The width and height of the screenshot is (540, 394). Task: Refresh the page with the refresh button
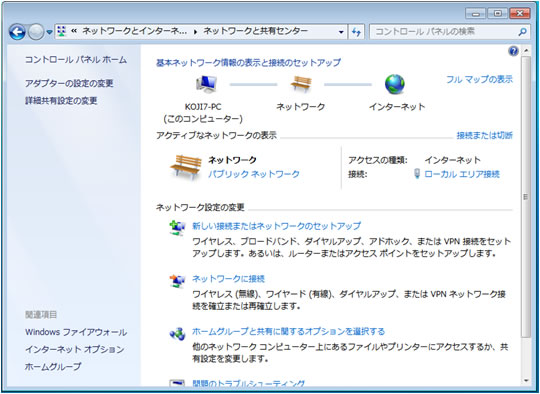pyautogui.click(x=356, y=32)
